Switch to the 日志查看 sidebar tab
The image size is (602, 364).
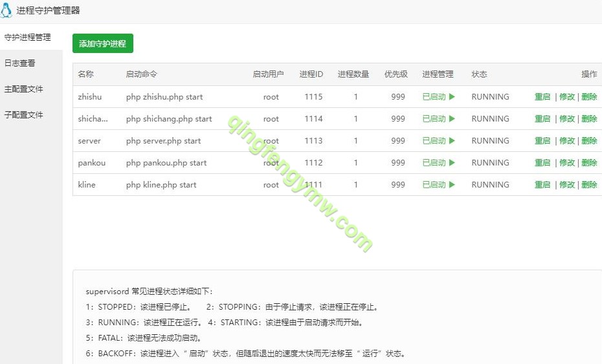[x=20, y=63]
